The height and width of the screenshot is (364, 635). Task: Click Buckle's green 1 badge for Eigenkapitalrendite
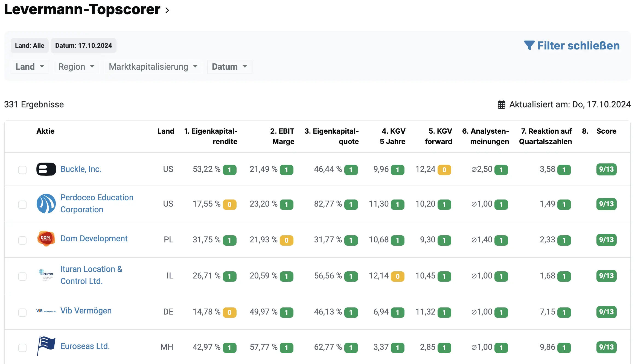pos(229,170)
